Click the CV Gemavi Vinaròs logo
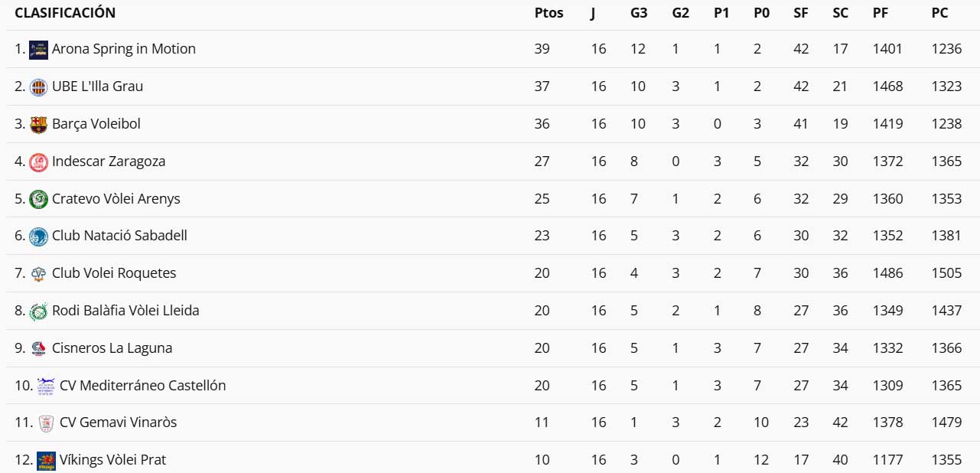This screenshot has height=473, width=980. (46, 422)
